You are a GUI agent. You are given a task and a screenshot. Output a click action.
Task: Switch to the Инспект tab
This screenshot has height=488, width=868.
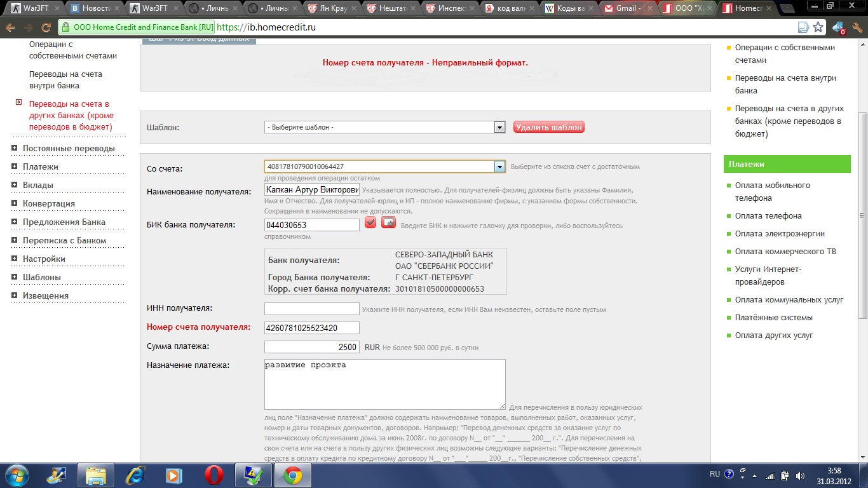(x=449, y=9)
